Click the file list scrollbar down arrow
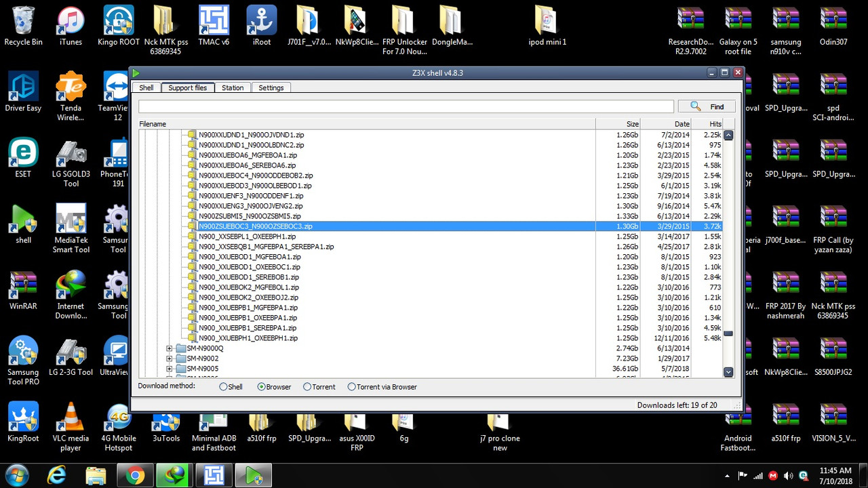 tap(728, 372)
